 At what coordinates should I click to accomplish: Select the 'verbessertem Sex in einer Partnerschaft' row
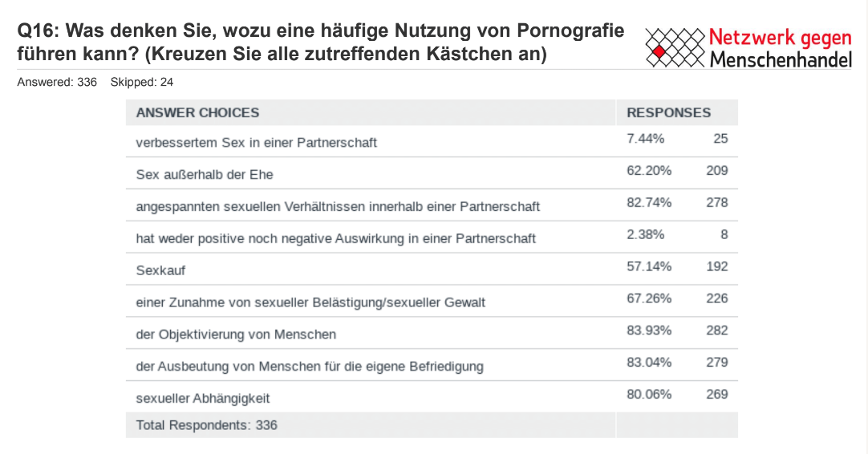[x=257, y=143]
